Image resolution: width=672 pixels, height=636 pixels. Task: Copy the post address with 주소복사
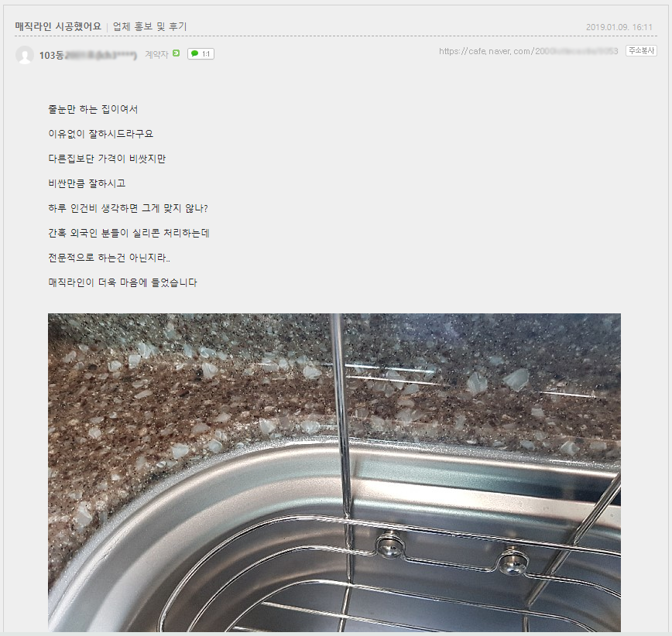[x=641, y=51]
